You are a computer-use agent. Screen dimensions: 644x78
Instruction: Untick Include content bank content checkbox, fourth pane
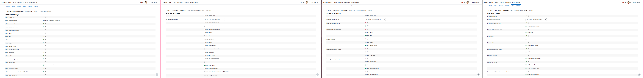tap(526, 68)
